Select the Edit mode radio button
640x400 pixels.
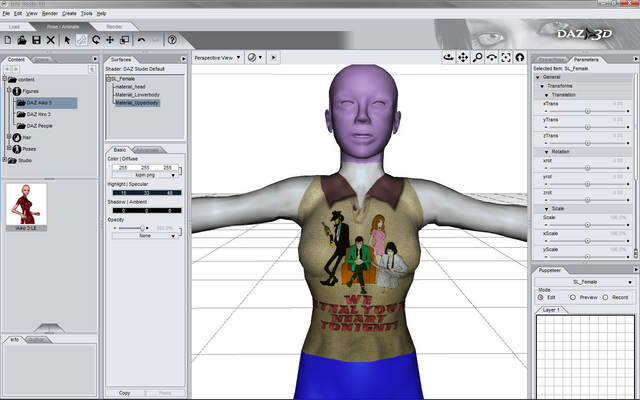[541, 298]
